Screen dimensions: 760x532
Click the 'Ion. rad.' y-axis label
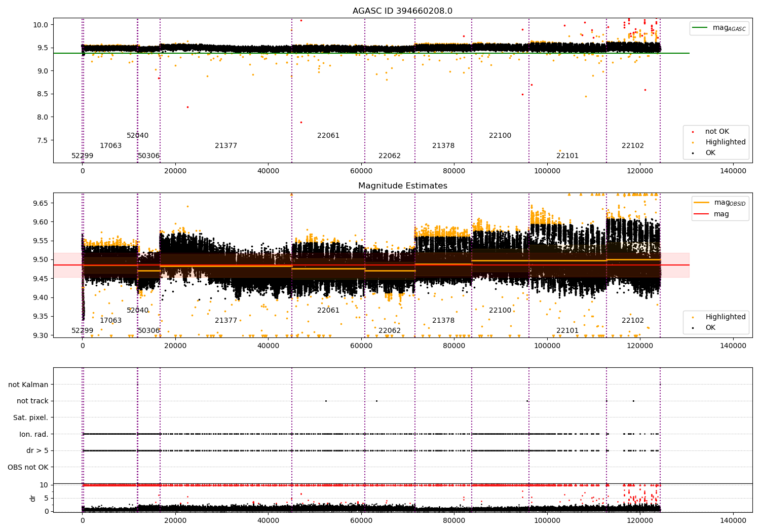(34, 434)
